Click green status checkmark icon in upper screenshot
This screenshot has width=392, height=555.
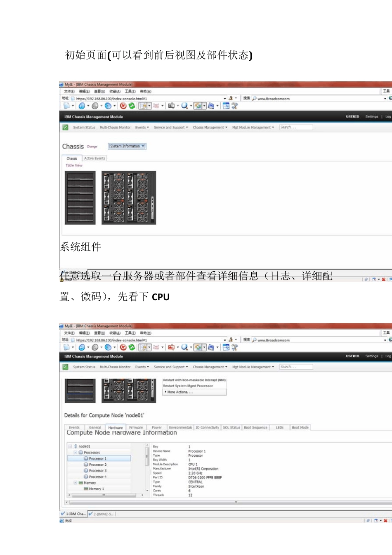tap(65, 127)
